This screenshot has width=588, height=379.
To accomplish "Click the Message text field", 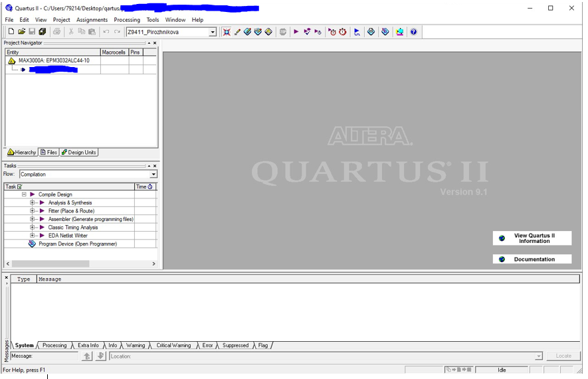I will coord(45,356).
